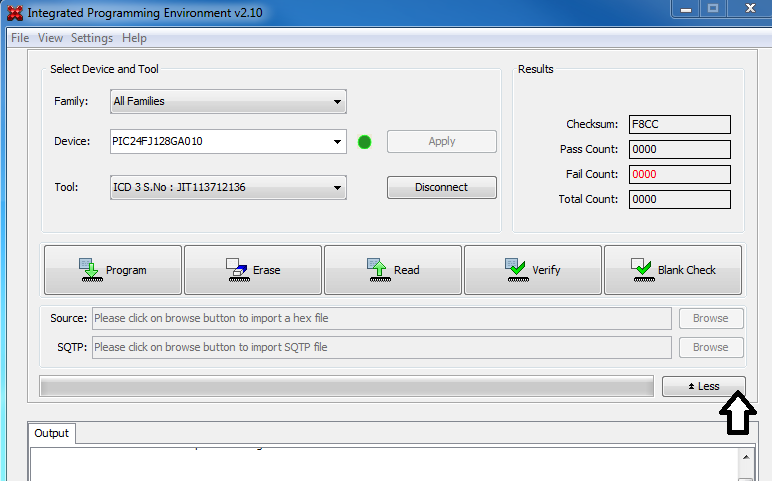772x481 pixels.
Task: Open the Help menu
Action: [x=134, y=38]
